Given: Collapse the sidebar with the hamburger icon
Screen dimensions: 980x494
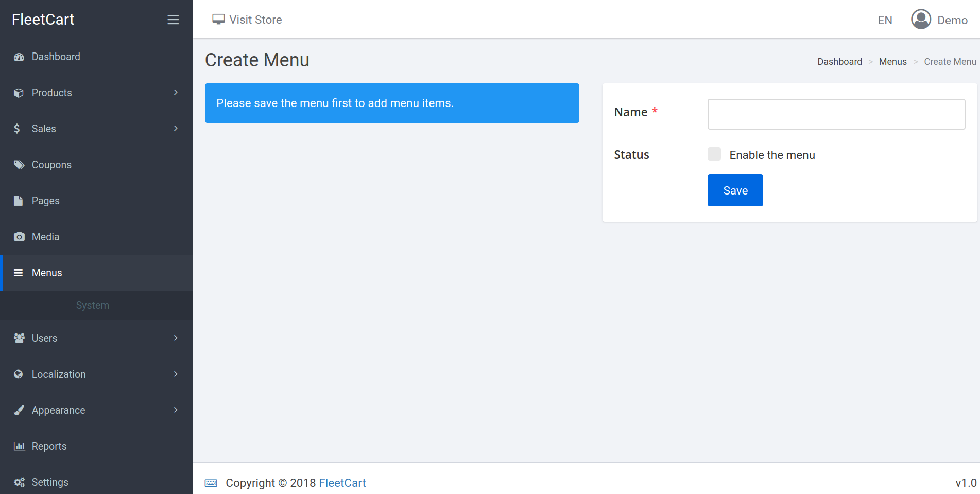Looking at the screenshot, I should coord(173,19).
